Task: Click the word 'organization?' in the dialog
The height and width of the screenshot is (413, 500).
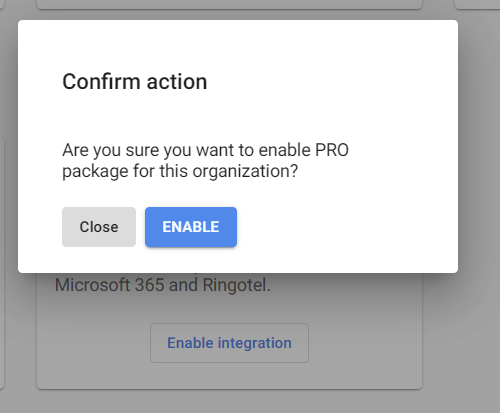Action: click(245, 171)
